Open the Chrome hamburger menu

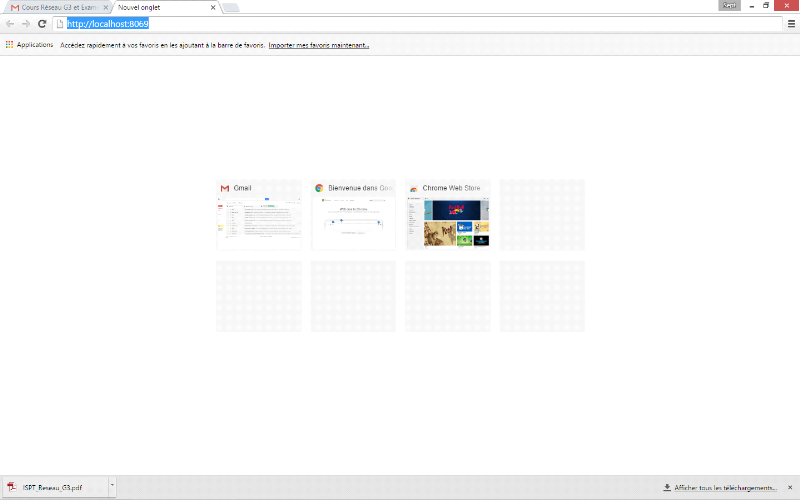coord(791,24)
